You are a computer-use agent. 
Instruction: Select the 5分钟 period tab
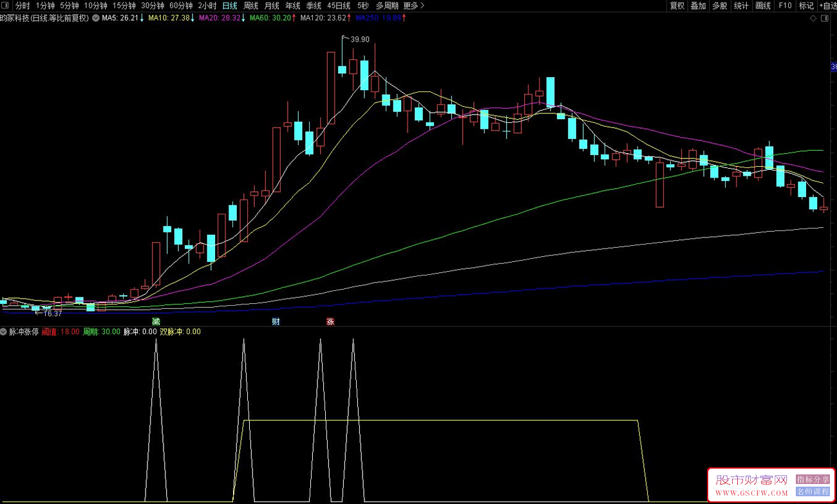(x=70, y=6)
